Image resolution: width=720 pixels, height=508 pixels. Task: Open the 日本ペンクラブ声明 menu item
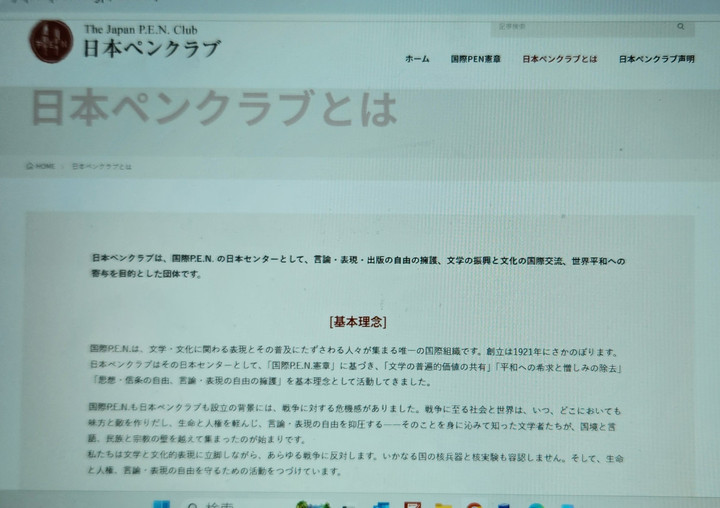[x=656, y=59]
